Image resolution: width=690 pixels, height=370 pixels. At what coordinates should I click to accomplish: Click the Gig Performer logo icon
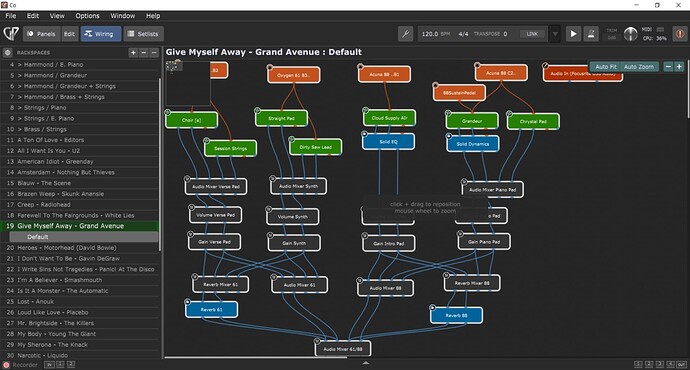11,34
